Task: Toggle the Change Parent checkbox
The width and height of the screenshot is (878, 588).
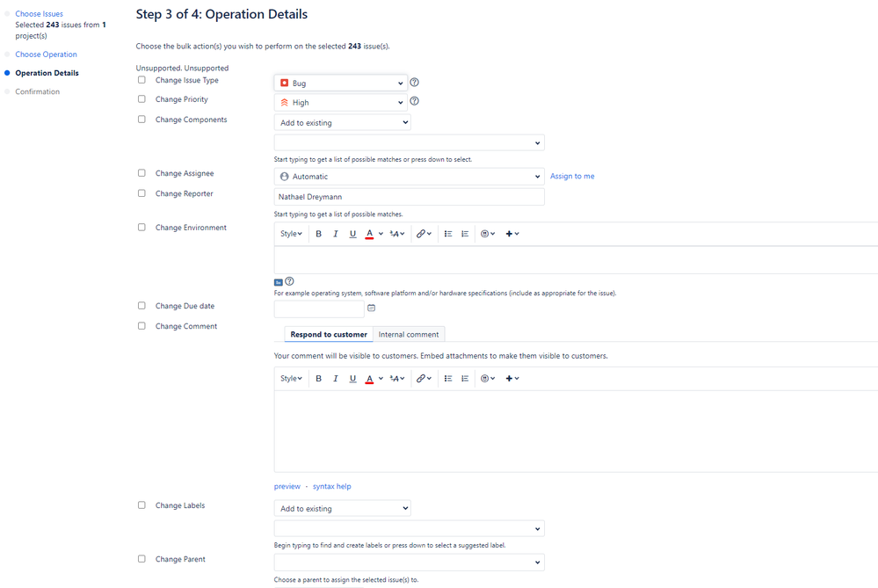Action: pos(141,559)
